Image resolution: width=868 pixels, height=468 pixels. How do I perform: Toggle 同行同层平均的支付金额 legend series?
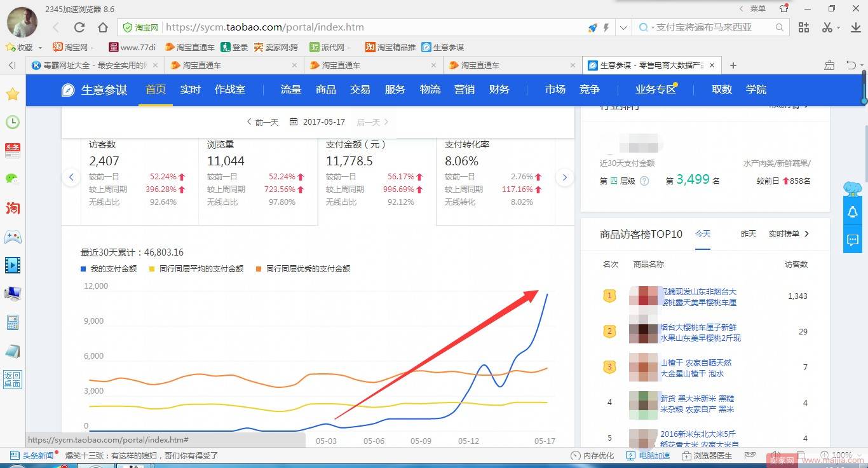196,269
